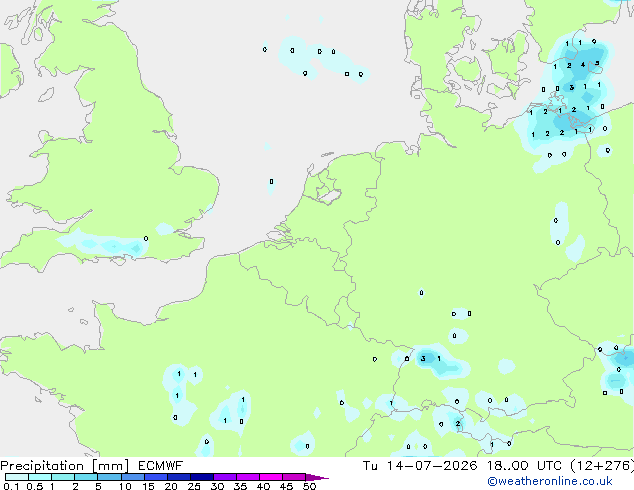
Task: Pick the 2–5 mm legend color swatch
Action: click(86, 477)
